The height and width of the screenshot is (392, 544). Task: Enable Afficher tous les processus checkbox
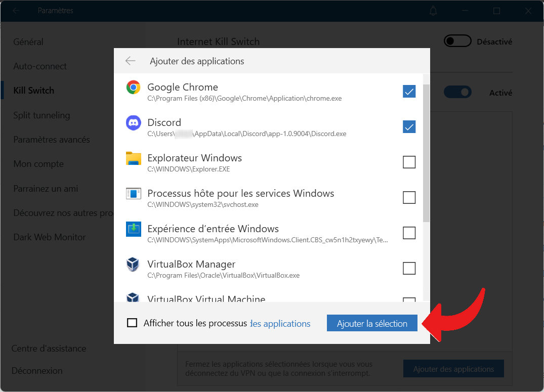(132, 323)
